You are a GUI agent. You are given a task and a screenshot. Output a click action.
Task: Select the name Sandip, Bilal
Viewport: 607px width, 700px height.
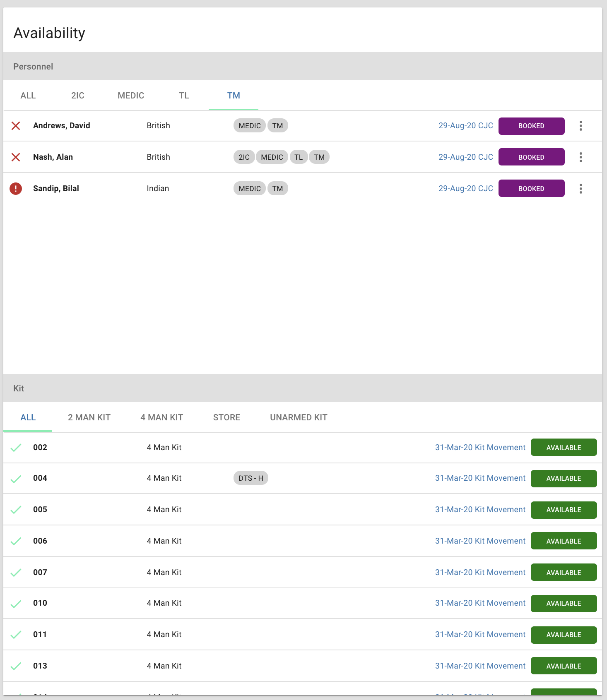(x=56, y=189)
